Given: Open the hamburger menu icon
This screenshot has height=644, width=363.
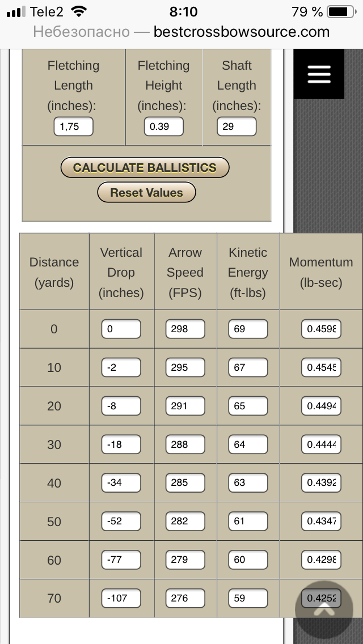Looking at the screenshot, I should (x=319, y=74).
